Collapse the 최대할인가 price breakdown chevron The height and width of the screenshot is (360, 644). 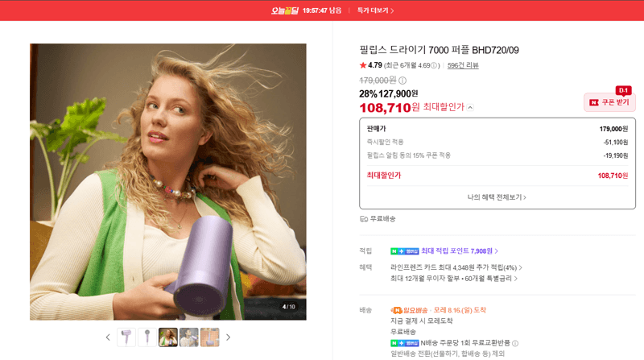click(x=470, y=108)
